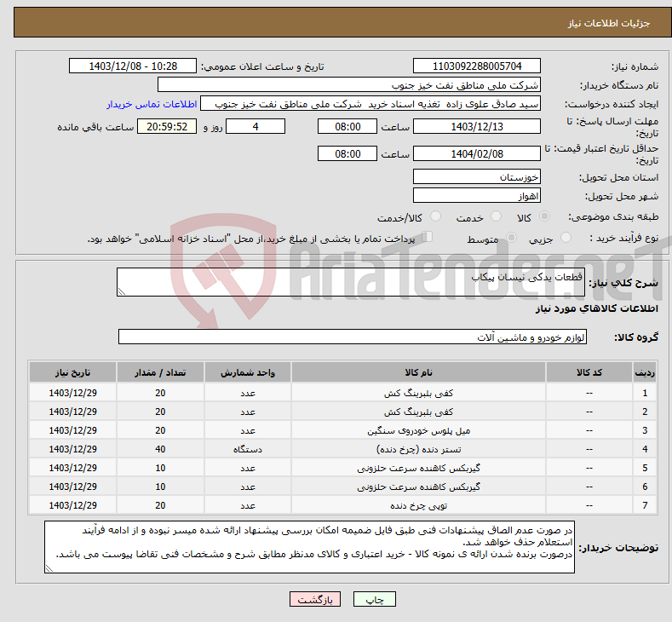This screenshot has height=622, width=672.
Task: Click the response deadline time 08:00 field
Action: [x=347, y=126]
